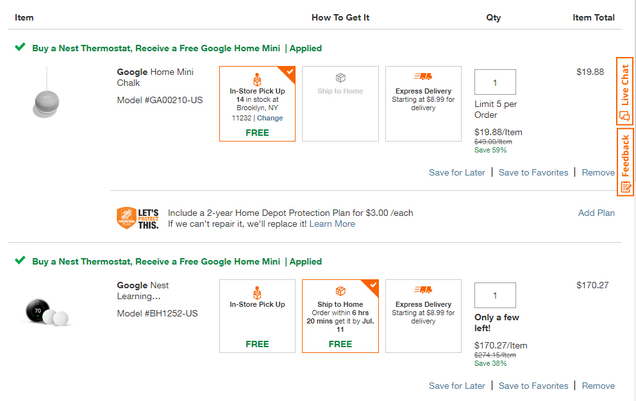Open Nest Learning thermostat product thumbnail

pyautogui.click(x=47, y=312)
